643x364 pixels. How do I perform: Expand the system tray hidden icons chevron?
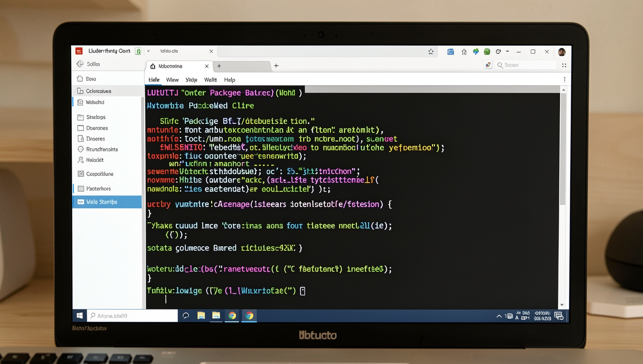[x=499, y=316]
